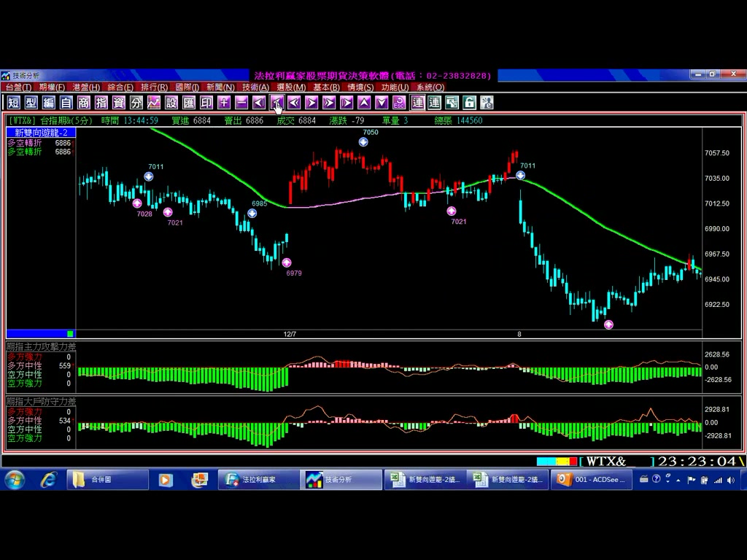The width and height of the screenshot is (747, 560).
Task: Click the up triangle arrow toolbar button
Action: click(364, 103)
